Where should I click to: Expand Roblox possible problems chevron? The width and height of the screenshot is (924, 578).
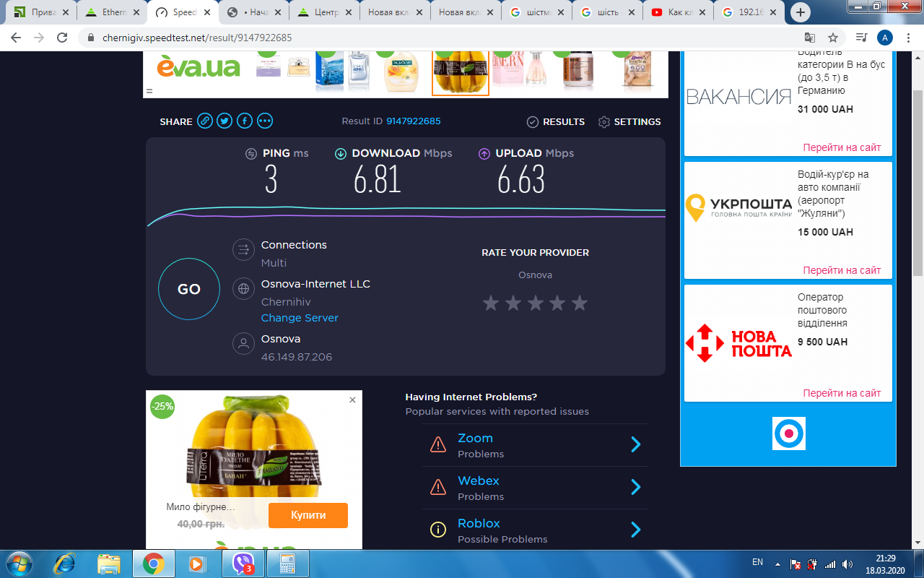click(x=635, y=530)
